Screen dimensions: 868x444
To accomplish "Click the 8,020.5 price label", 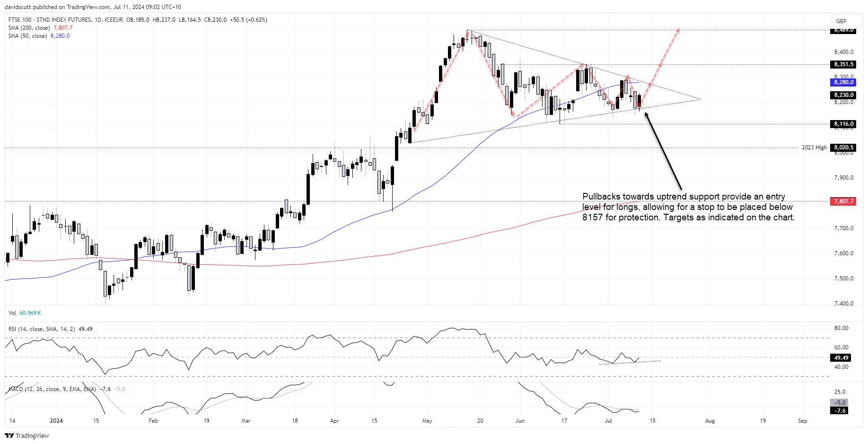I will click(843, 148).
